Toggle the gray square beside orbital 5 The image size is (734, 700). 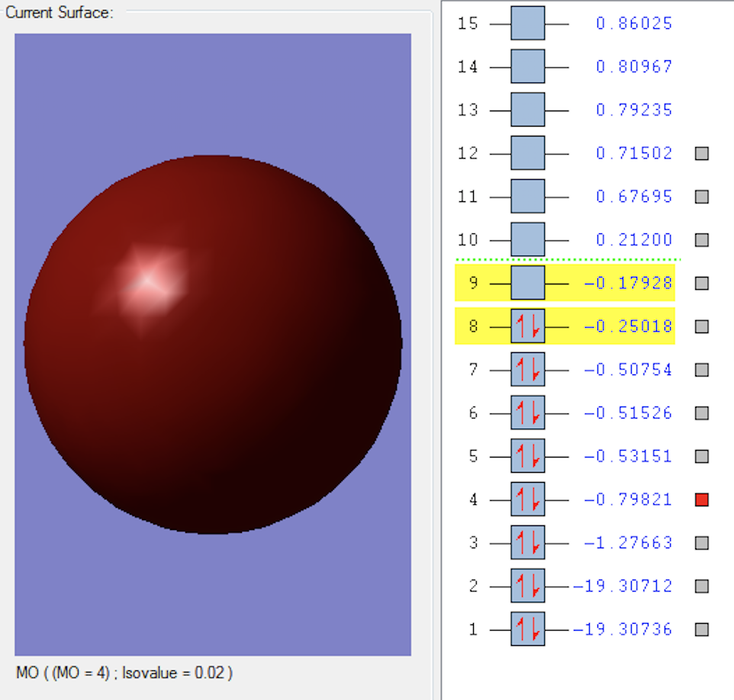point(702,456)
